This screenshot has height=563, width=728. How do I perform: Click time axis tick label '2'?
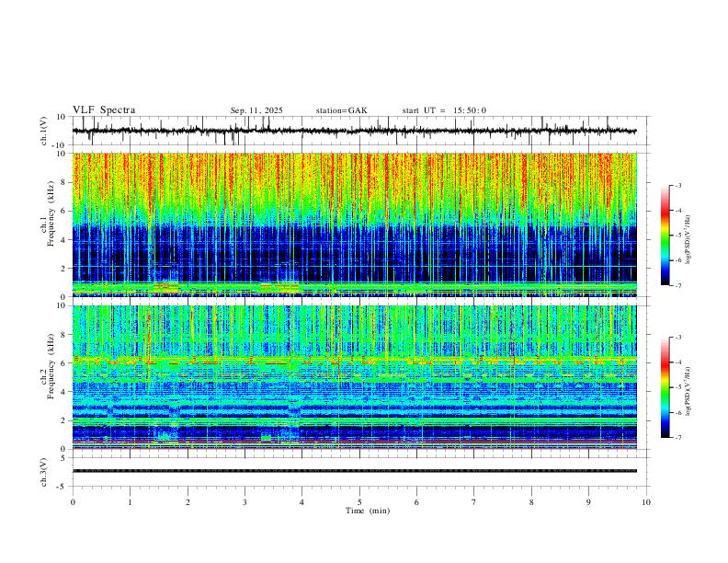[x=188, y=502]
